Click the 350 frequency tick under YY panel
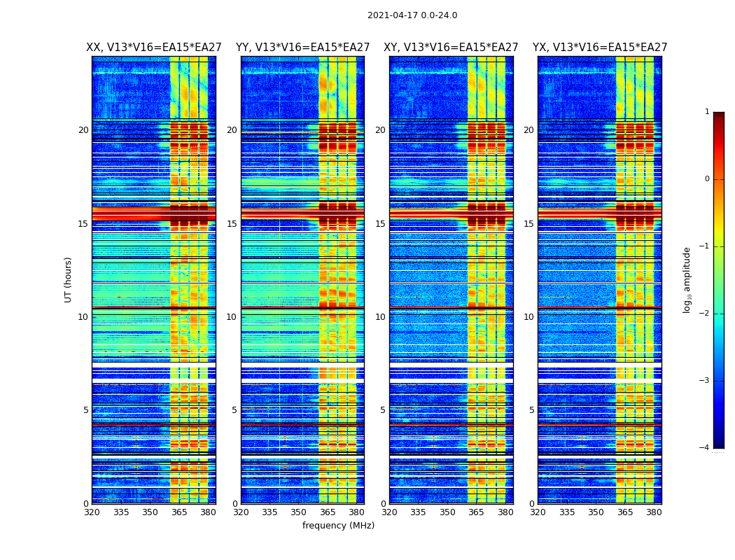The height and width of the screenshot is (560, 735). point(299,512)
